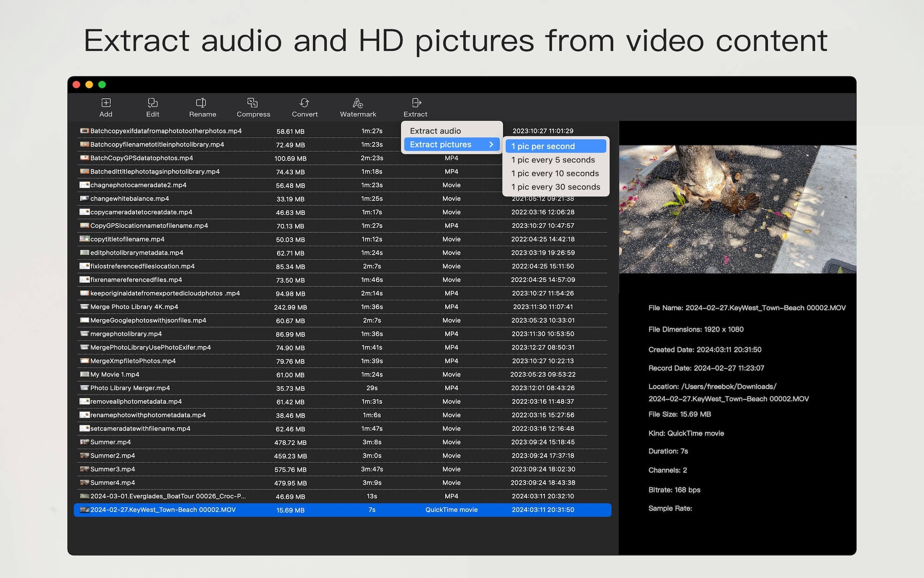Click thumbnail icon of removeallphotometadata.mp4
Viewport: 924px width, 578px height.
[85, 401]
